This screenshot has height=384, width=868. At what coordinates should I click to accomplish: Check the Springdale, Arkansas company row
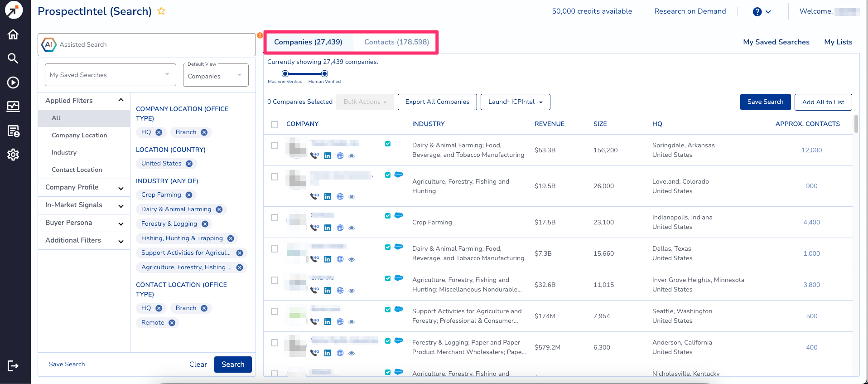(x=275, y=146)
